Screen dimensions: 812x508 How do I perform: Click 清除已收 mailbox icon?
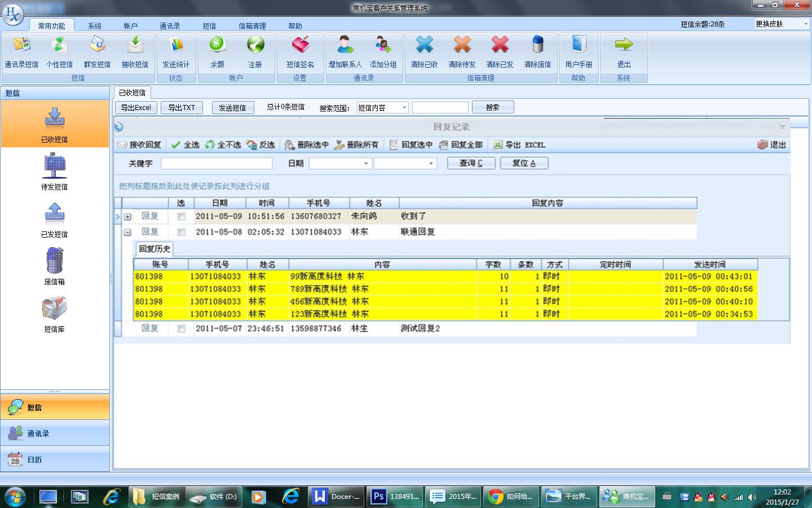click(x=424, y=52)
